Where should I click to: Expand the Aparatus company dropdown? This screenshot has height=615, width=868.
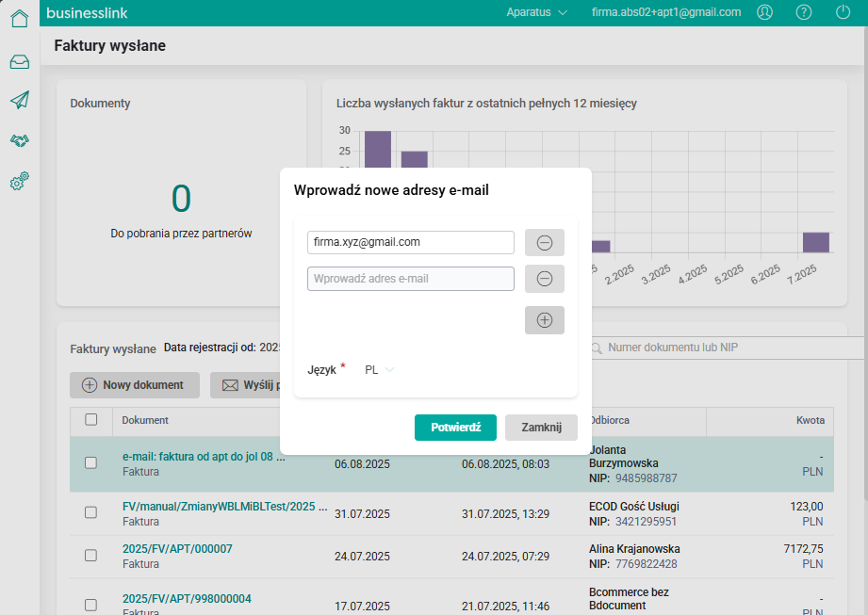tap(536, 12)
